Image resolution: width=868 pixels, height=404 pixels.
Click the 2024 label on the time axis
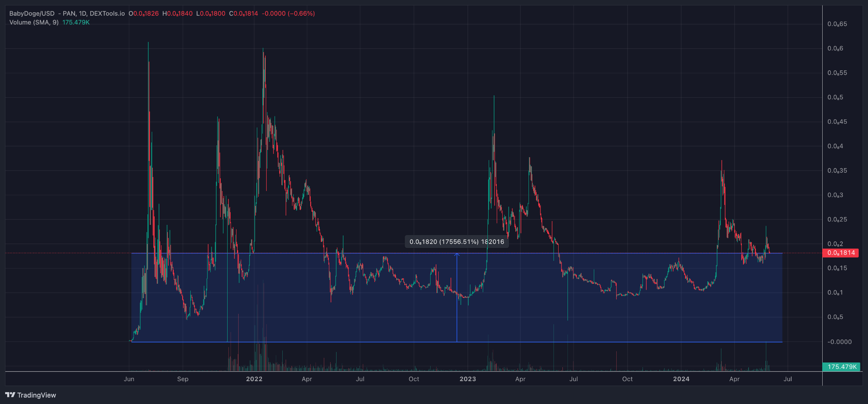(682, 379)
